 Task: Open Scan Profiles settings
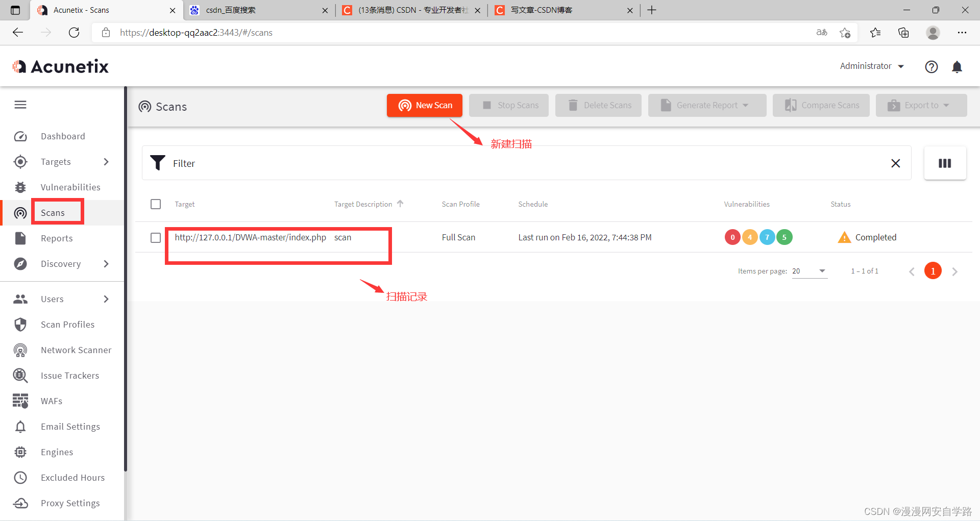point(67,325)
